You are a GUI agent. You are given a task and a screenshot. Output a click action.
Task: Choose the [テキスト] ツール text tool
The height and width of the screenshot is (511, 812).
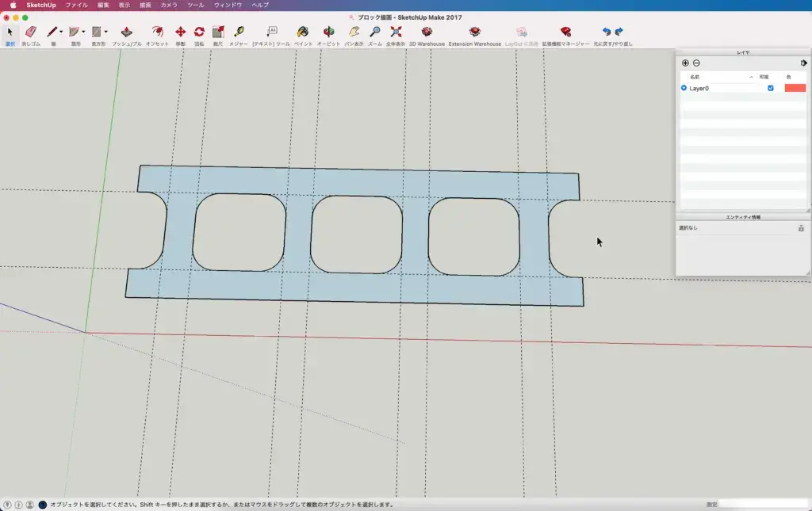point(272,32)
